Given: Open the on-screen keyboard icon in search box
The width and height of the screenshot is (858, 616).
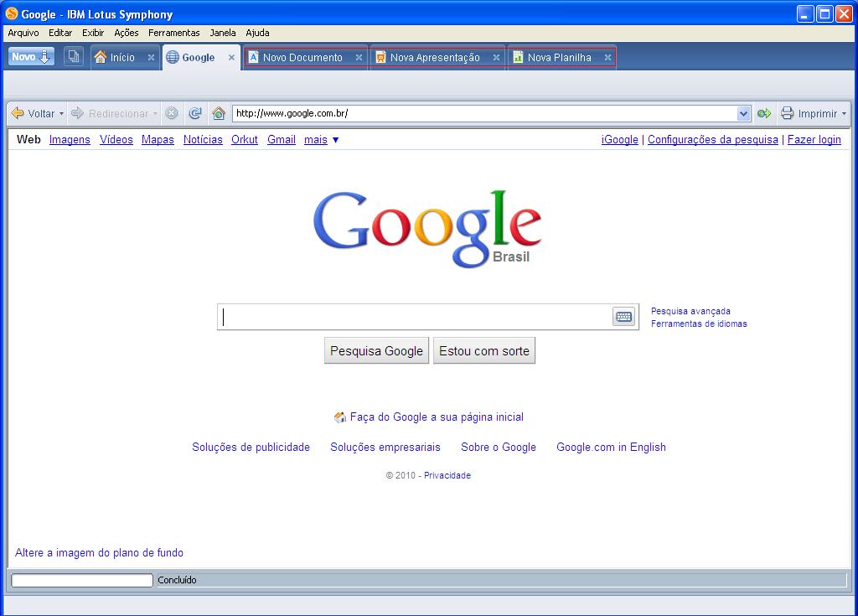Looking at the screenshot, I should click(623, 317).
